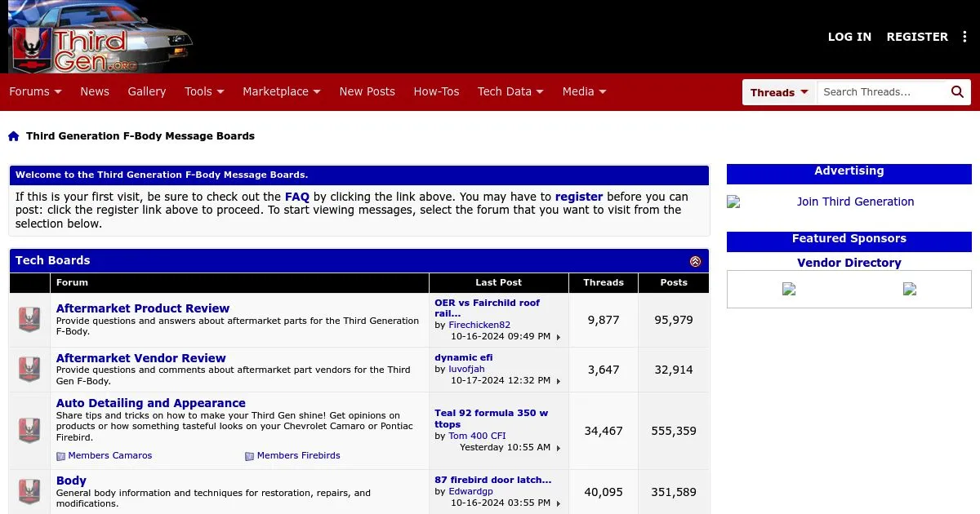Viewport: 980px width, 514px height.
Task: Click Third Generation F-Body Message Boards breadcrumb
Action: (140, 136)
